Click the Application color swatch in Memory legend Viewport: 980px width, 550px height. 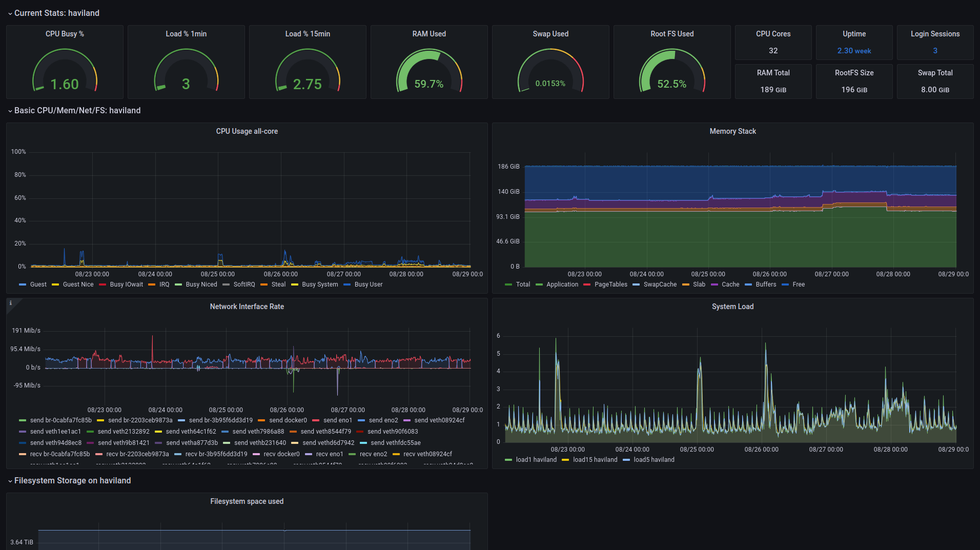539,284
